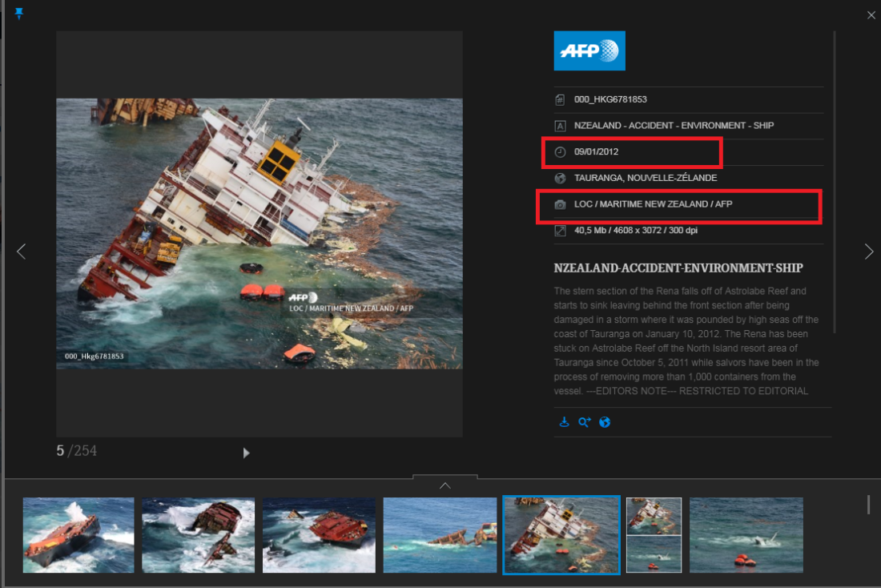Close the image viewer overlay

[x=871, y=15]
